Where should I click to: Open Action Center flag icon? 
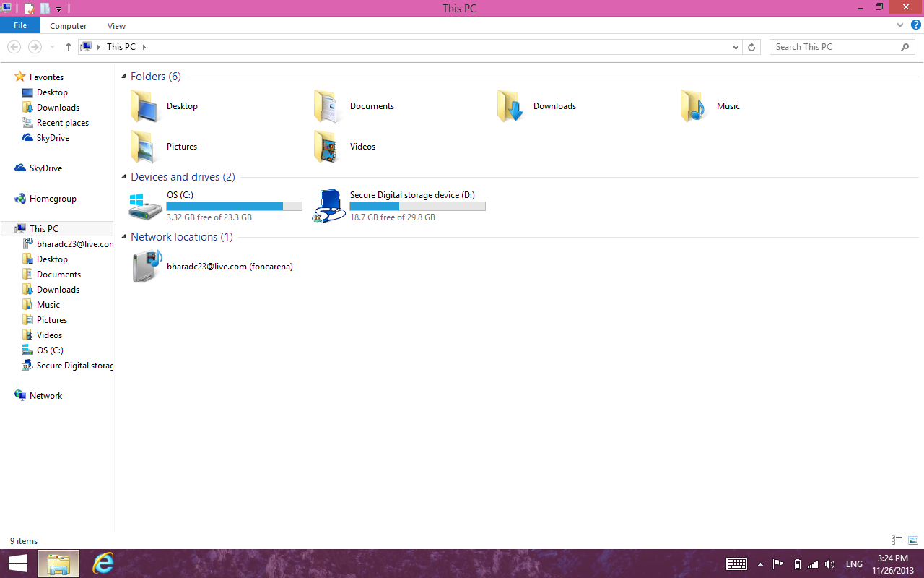tap(778, 564)
